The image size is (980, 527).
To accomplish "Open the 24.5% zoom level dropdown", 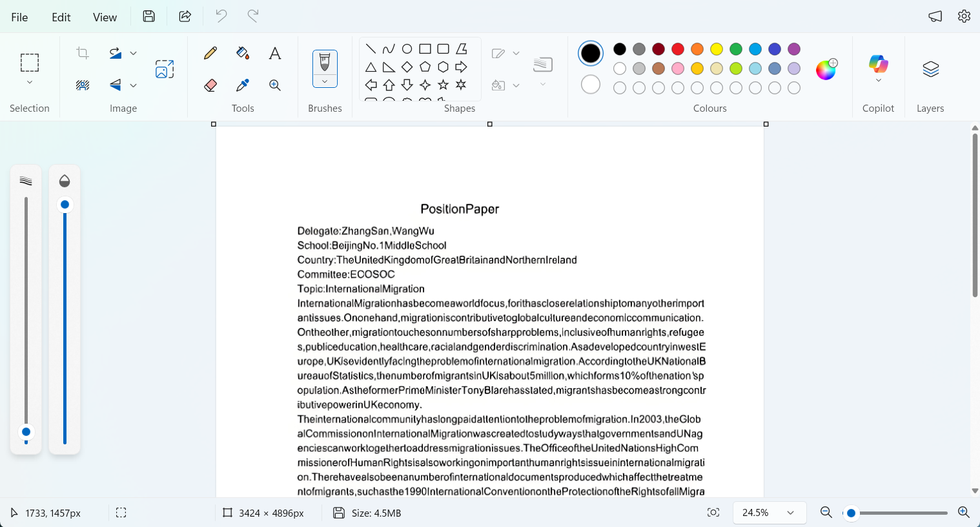I will pyautogui.click(x=770, y=513).
